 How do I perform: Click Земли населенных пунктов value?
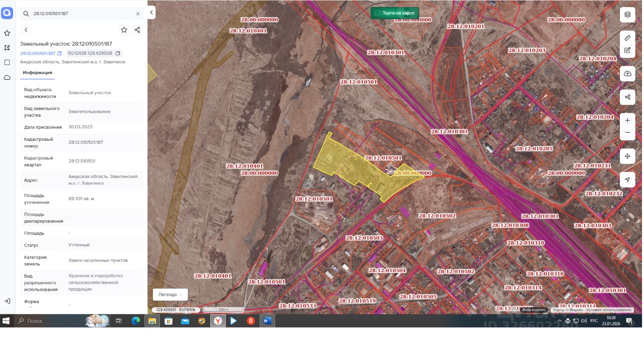pyautogui.click(x=98, y=260)
